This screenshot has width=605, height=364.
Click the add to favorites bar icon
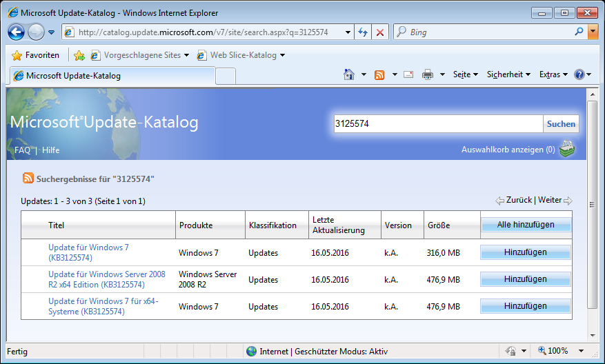pyautogui.click(x=79, y=56)
